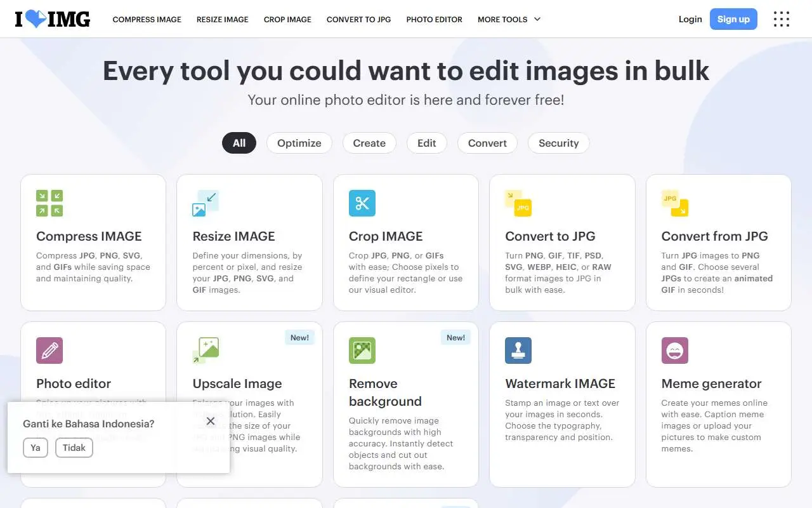
Task: Open the Upscale Image tool title
Action: [x=237, y=384]
